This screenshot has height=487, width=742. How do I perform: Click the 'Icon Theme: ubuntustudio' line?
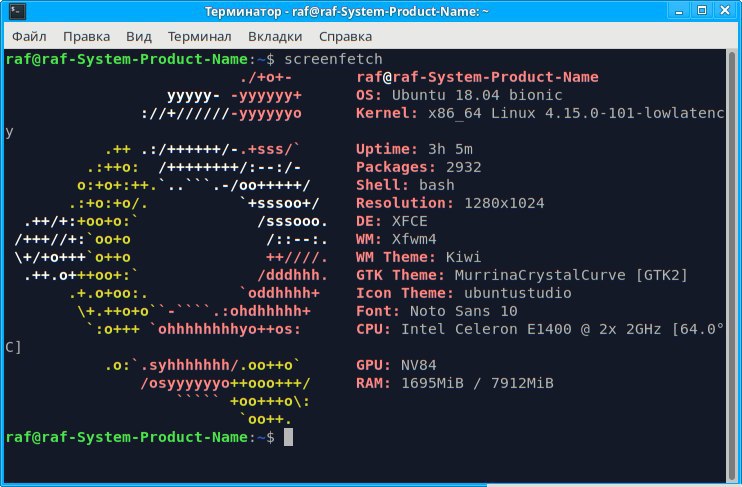463,293
